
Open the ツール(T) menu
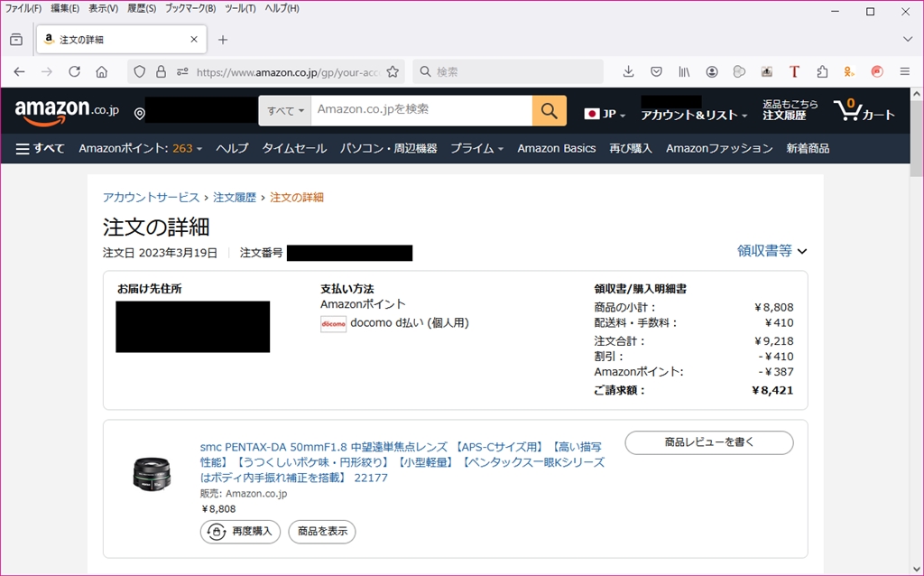pyautogui.click(x=240, y=9)
